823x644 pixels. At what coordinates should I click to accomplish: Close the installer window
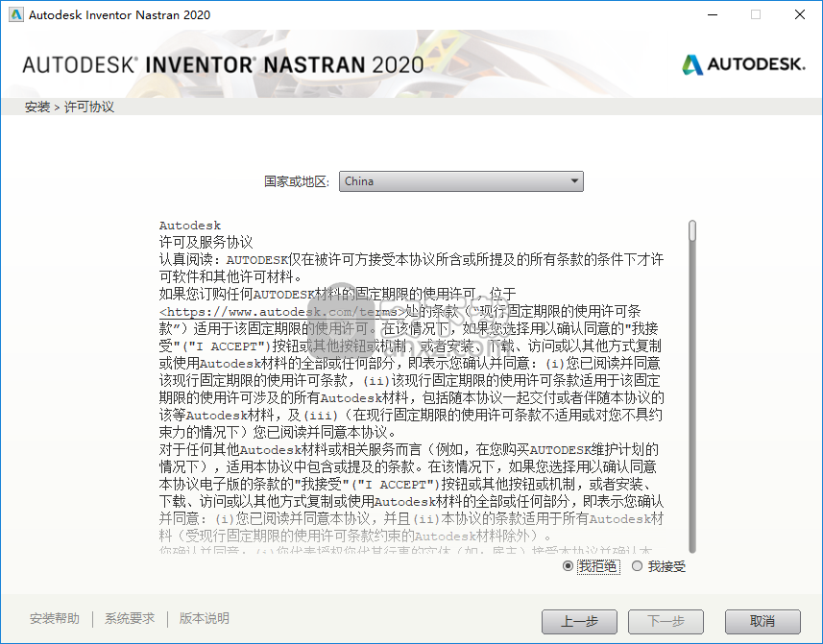[799, 14]
